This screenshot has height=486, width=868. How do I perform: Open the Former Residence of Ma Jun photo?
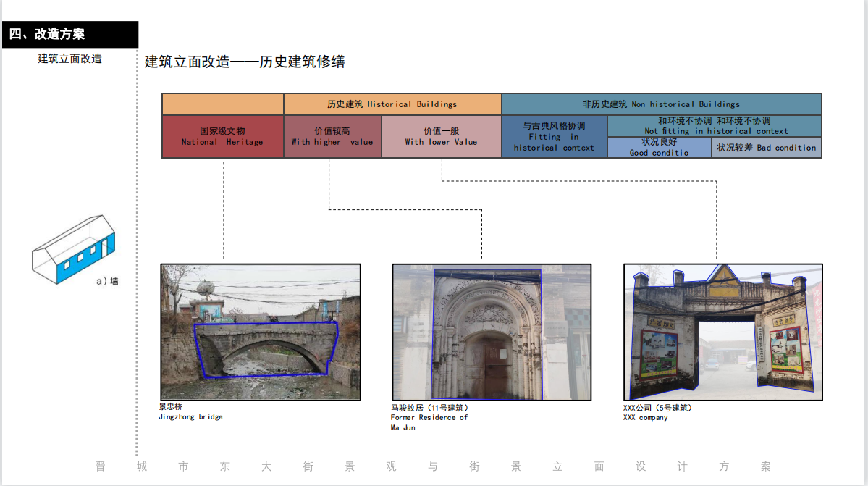pos(492,332)
